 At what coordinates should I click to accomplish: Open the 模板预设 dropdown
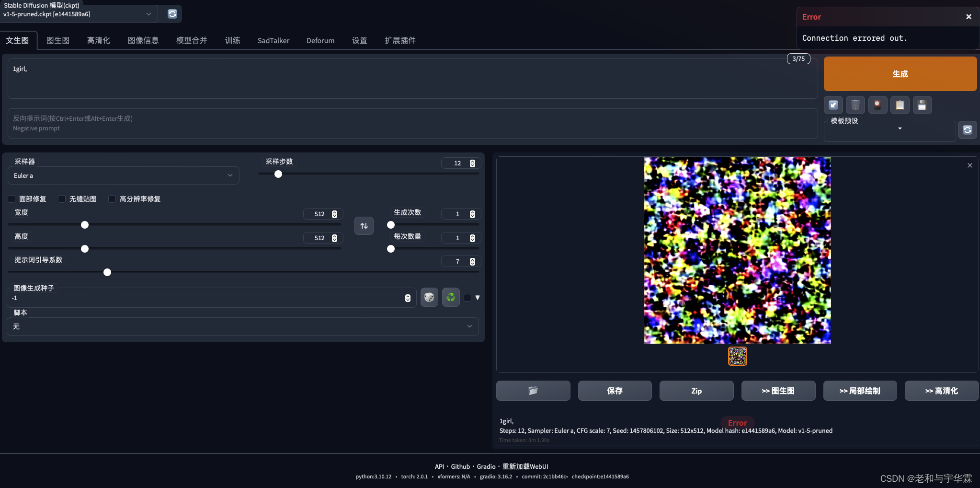pos(889,130)
